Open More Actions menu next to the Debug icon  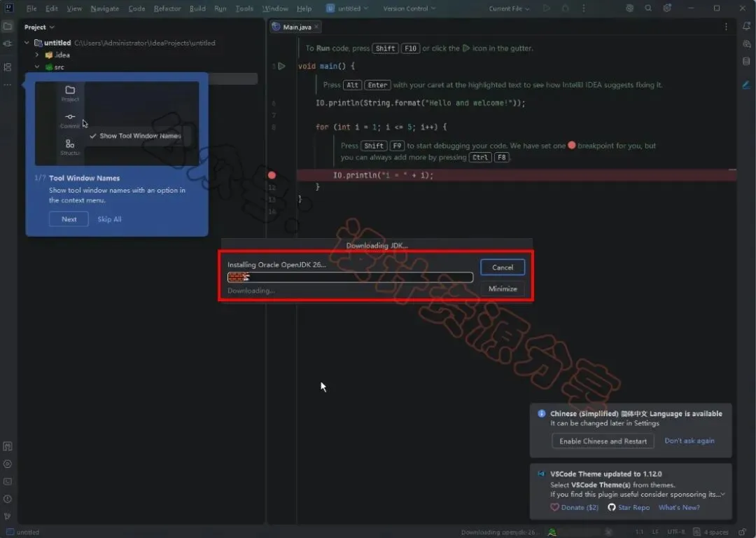[583, 8]
